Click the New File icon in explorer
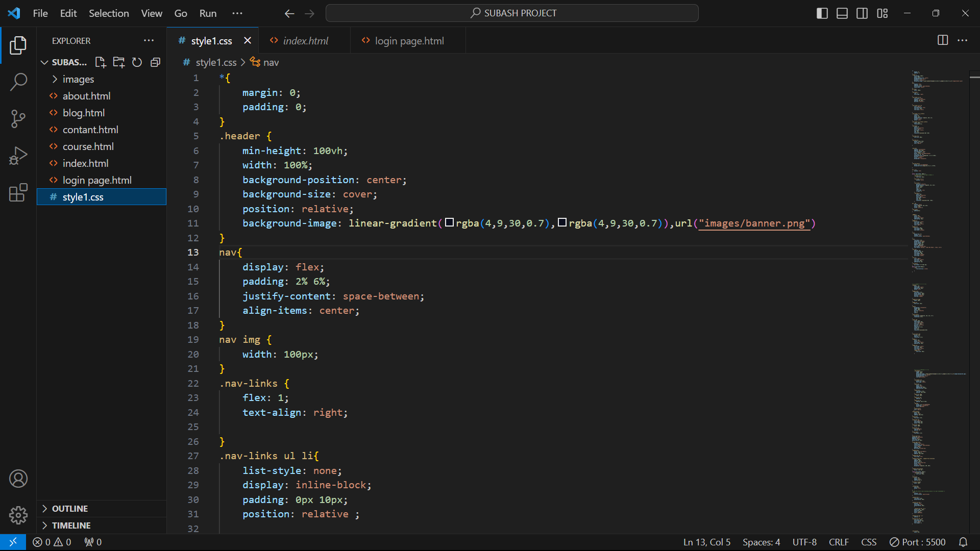This screenshot has height=551, width=980. 100,62
